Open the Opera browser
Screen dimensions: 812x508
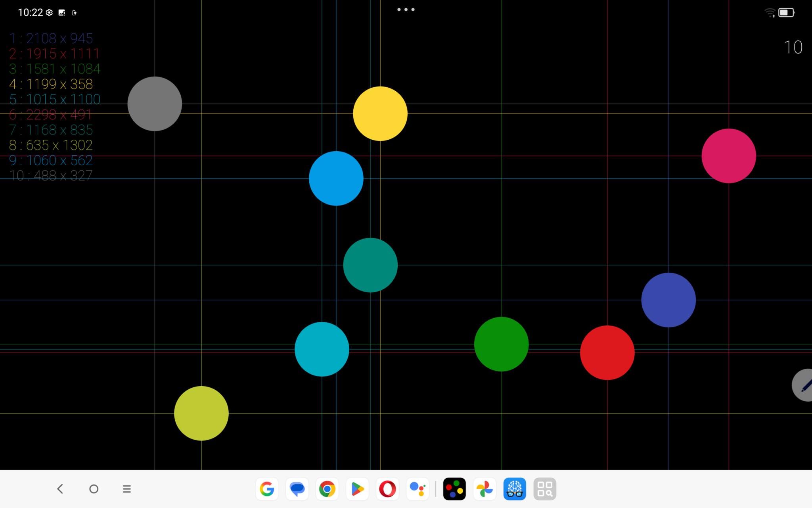[387, 489]
